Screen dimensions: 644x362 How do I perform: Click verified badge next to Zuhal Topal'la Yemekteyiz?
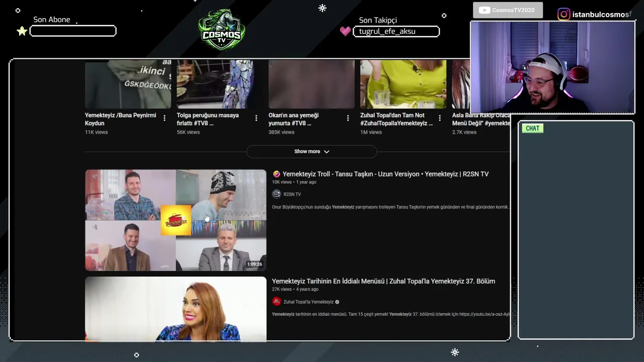pyautogui.click(x=337, y=302)
